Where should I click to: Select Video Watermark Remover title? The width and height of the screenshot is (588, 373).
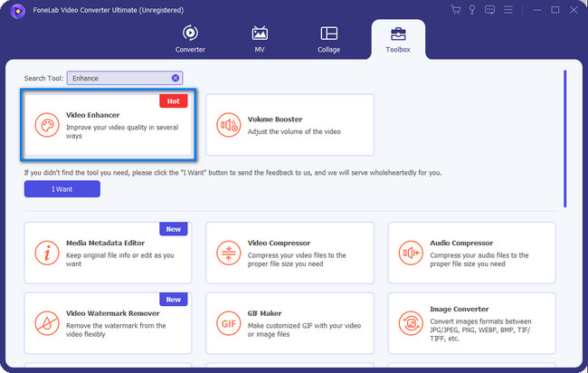113,313
